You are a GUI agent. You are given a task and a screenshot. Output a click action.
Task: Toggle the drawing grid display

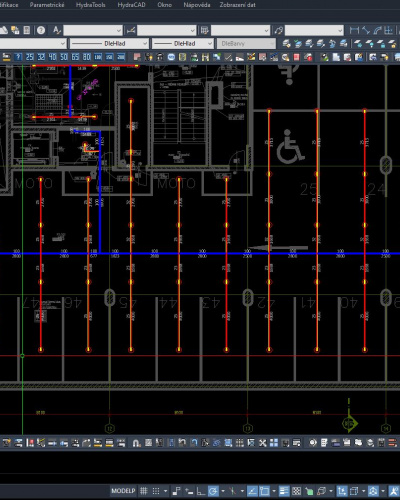coord(144,491)
